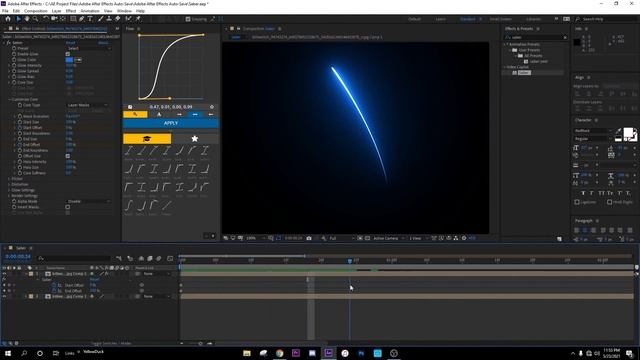This screenshot has height=360, width=640.
Task: Open the Animation menu
Action: pyautogui.click(x=90, y=11)
